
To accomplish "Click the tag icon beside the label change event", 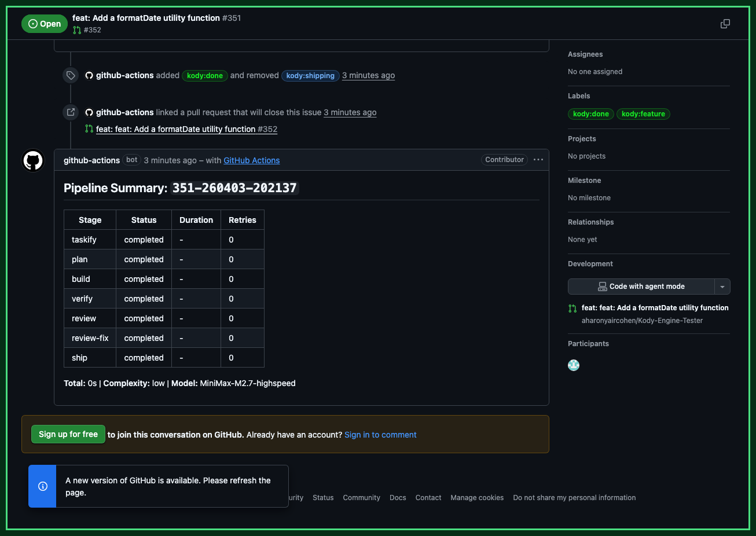I will tap(70, 75).
